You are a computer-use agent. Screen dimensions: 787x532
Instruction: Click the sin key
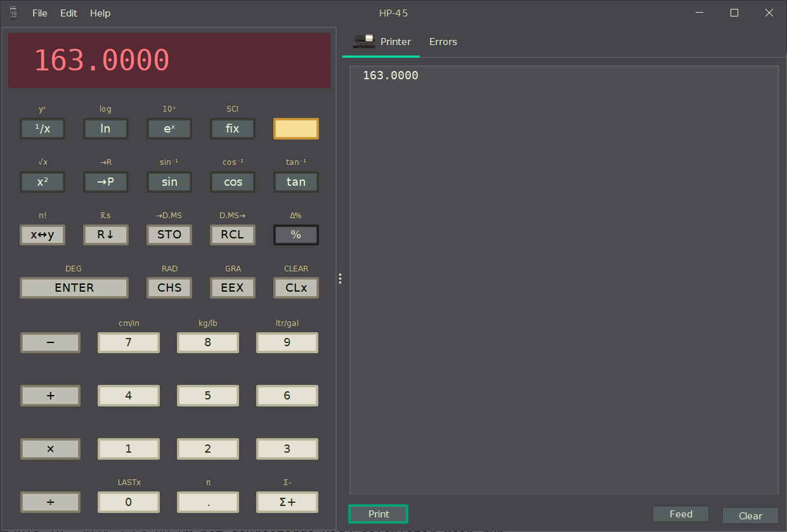169,182
